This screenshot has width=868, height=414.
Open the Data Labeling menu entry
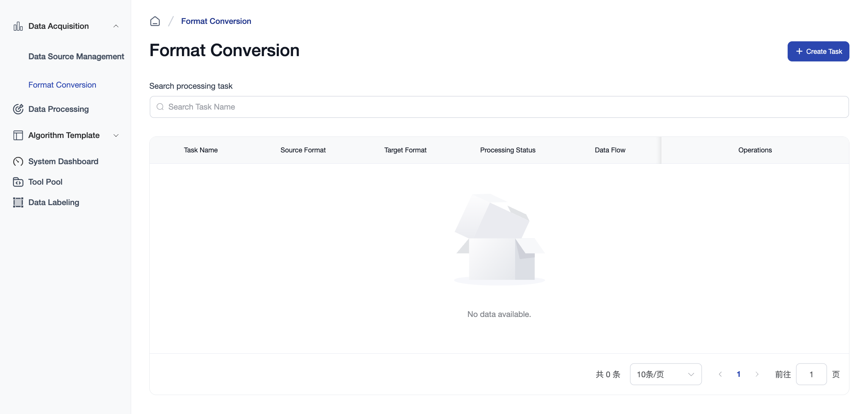(53, 202)
